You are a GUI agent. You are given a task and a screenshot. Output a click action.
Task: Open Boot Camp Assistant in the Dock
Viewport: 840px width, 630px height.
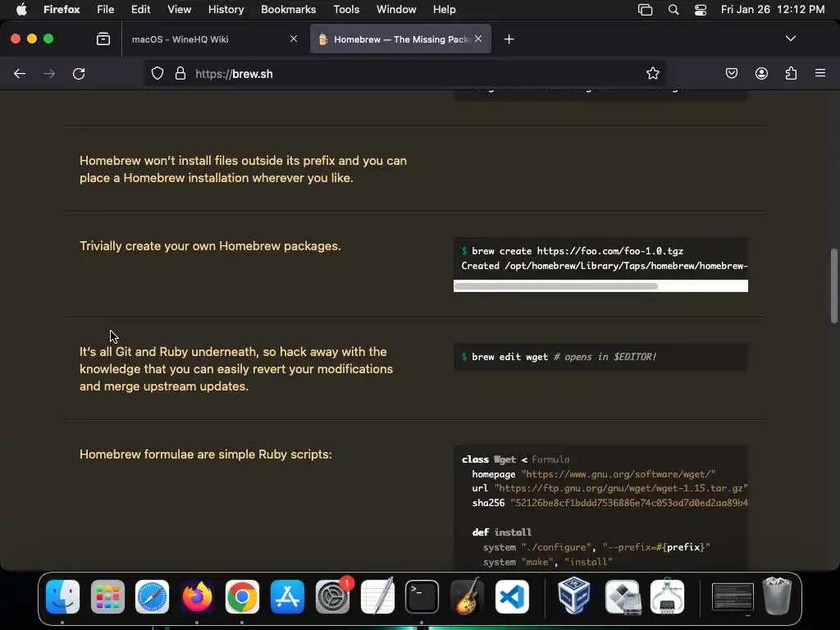[x=623, y=597]
